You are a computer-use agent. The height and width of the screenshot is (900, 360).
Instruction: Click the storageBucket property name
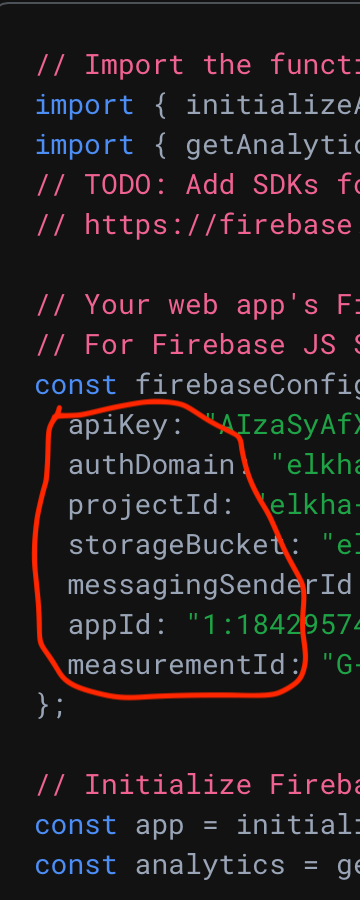click(x=177, y=545)
